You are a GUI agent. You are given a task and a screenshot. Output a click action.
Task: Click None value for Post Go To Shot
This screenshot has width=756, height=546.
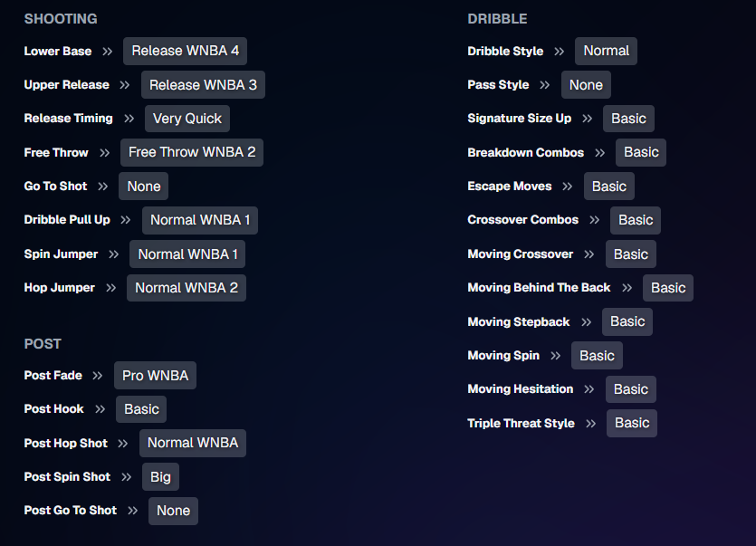[173, 511]
